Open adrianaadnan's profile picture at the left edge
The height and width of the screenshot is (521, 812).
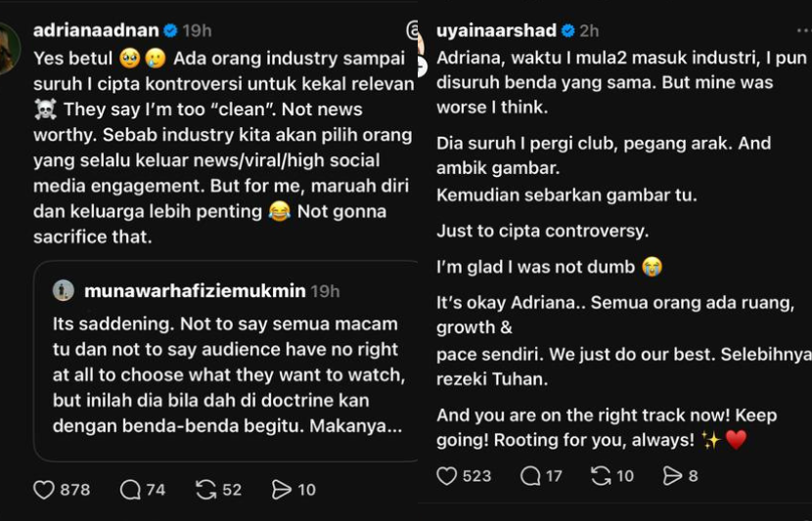[8, 48]
